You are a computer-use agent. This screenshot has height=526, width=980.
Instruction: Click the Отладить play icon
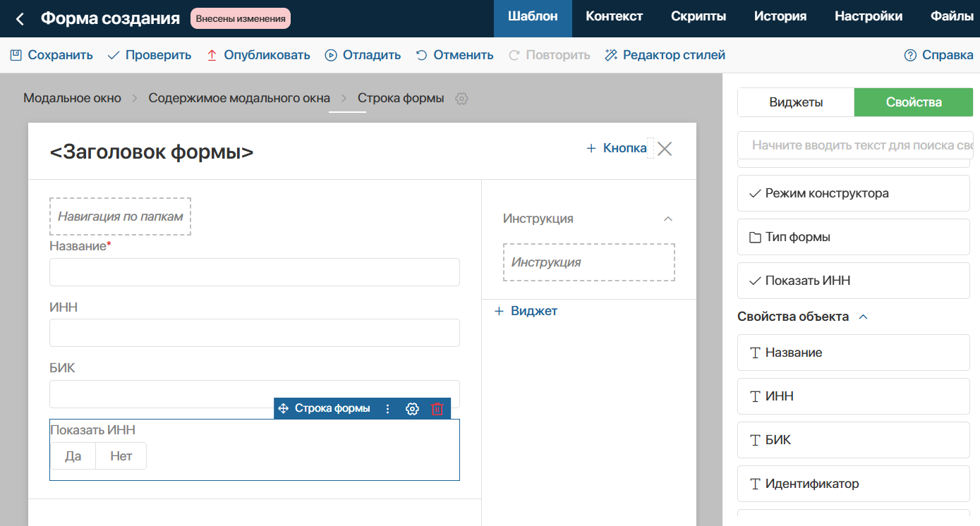(331, 55)
